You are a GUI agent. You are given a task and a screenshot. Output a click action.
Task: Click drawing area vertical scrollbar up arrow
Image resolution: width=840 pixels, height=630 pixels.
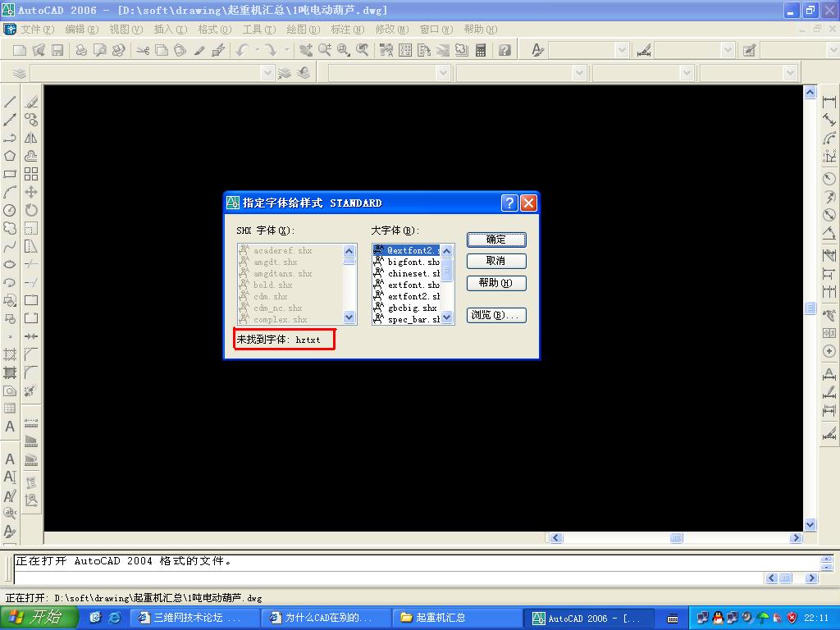[x=810, y=92]
